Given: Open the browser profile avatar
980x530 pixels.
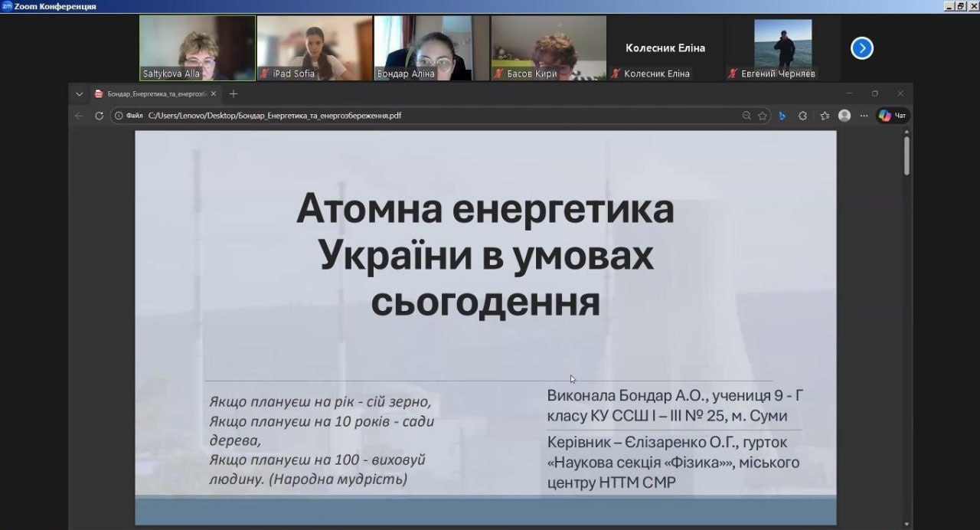Looking at the screenshot, I should (x=844, y=116).
